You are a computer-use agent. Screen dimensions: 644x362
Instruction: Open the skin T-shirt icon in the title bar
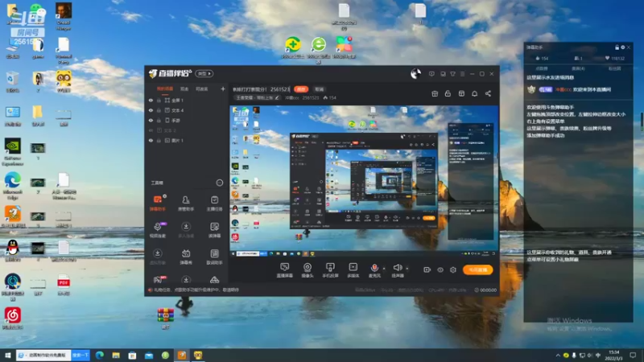click(452, 74)
